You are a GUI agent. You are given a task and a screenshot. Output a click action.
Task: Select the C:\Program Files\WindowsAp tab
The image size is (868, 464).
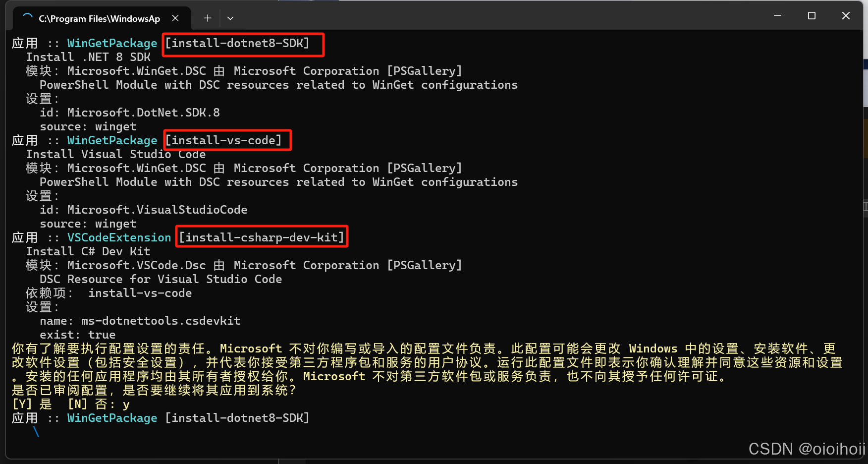click(x=99, y=18)
